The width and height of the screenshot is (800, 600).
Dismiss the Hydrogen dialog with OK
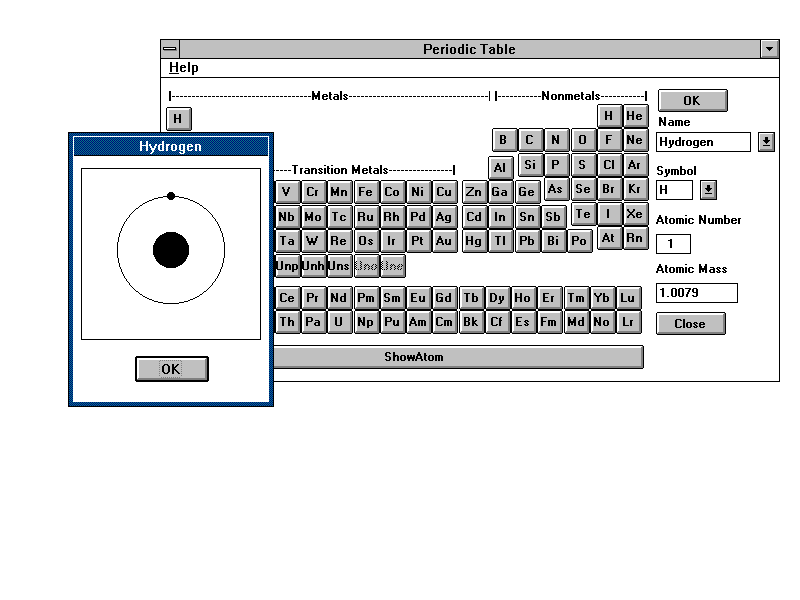(171, 369)
